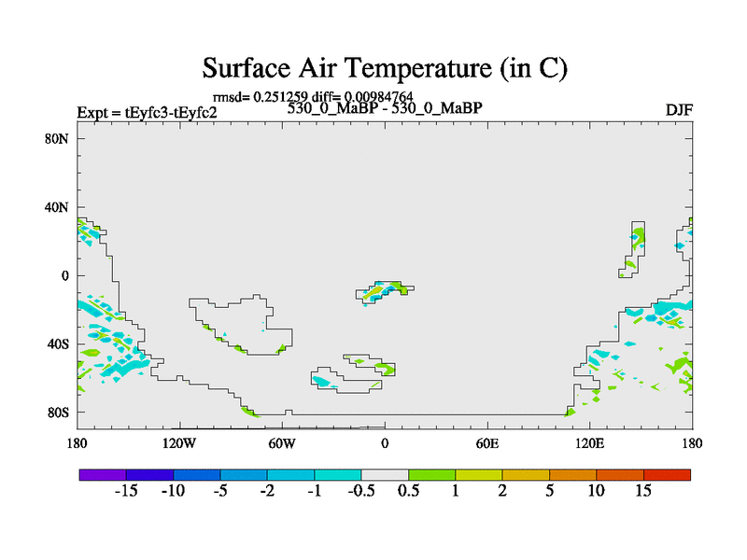Select the 530_0_MaBP subtitle text

pyautogui.click(x=385, y=107)
